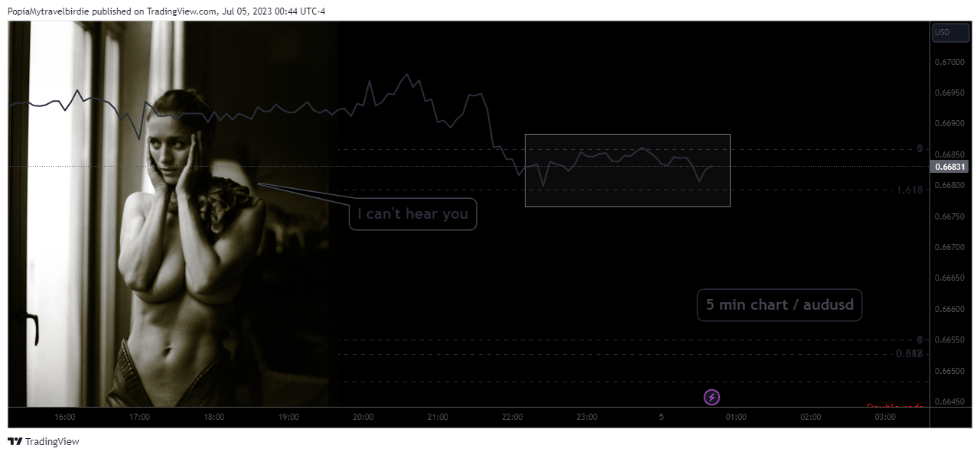Click the 19:00 time axis label

tap(288, 417)
